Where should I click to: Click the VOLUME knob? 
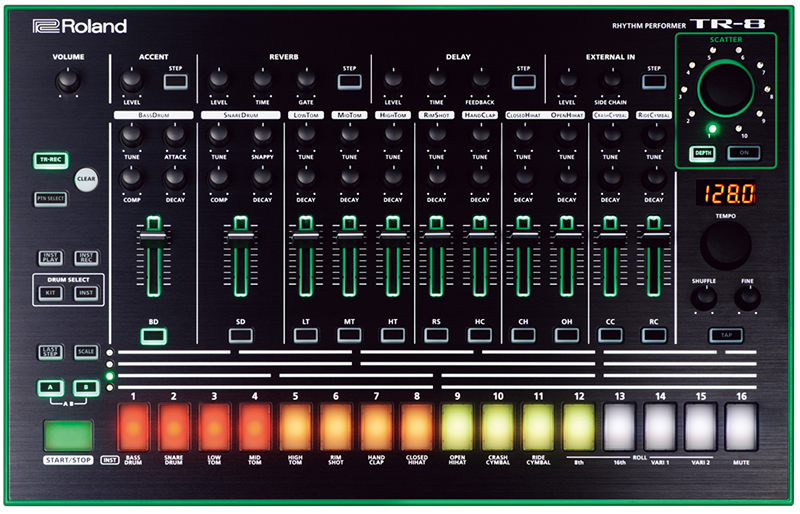click(x=68, y=81)
